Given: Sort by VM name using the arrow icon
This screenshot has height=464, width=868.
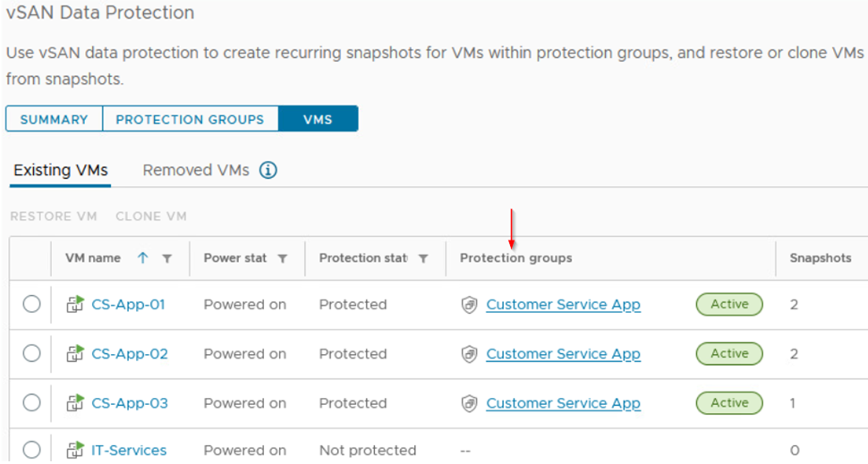Looking at the screenshot, I should coord(143,257).
